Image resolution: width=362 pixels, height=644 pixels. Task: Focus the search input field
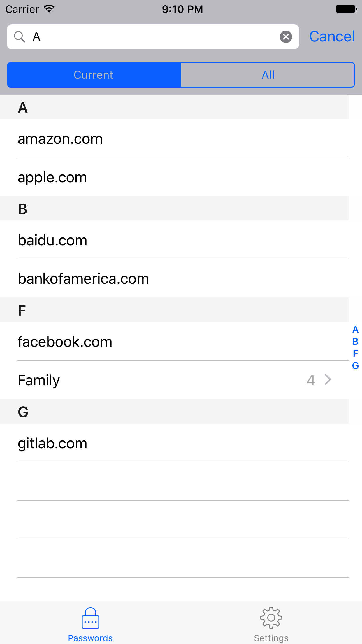tap(152, 37)
